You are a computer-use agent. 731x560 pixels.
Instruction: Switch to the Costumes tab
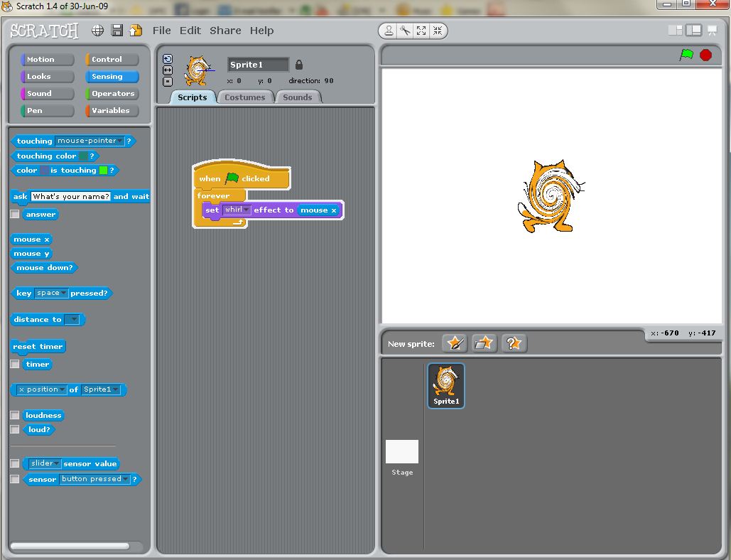[x=245, y=97]
